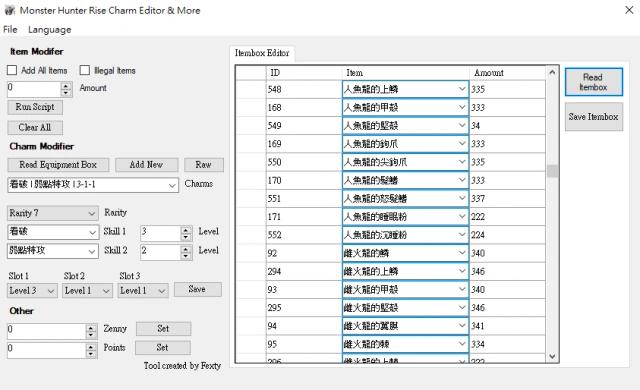This screenshot has height=390, width=640.
Task: Click the ID column header
Action: point(304,73)
